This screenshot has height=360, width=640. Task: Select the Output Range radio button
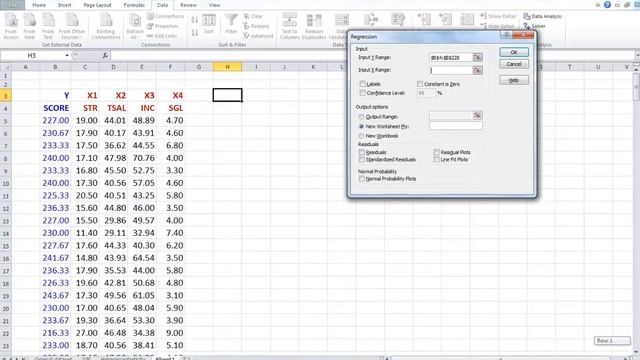click(362, 117)
